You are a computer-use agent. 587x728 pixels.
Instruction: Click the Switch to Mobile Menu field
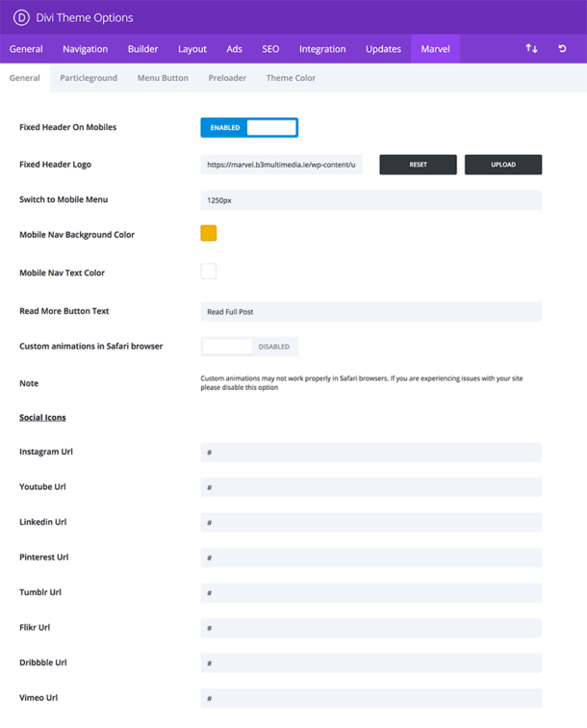[370, 200]
